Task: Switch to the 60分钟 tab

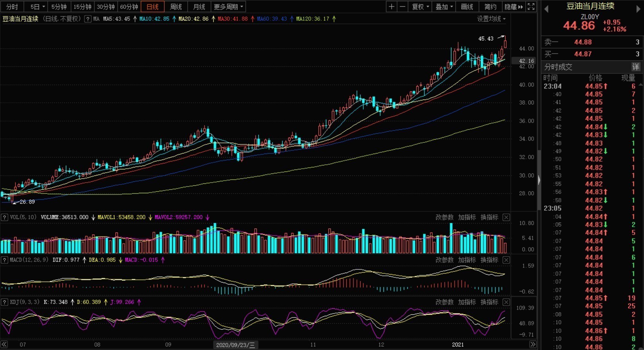Action: 129,7
